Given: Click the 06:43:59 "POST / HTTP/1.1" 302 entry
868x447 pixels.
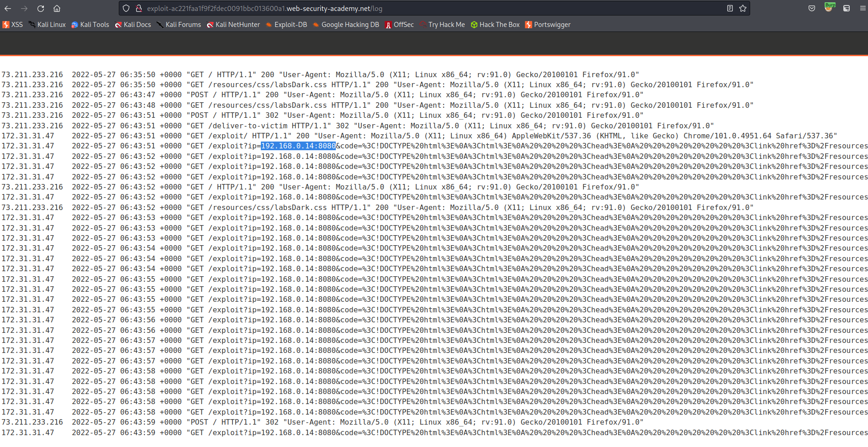Looking at the screenshot, I should (x=322, y=422).
